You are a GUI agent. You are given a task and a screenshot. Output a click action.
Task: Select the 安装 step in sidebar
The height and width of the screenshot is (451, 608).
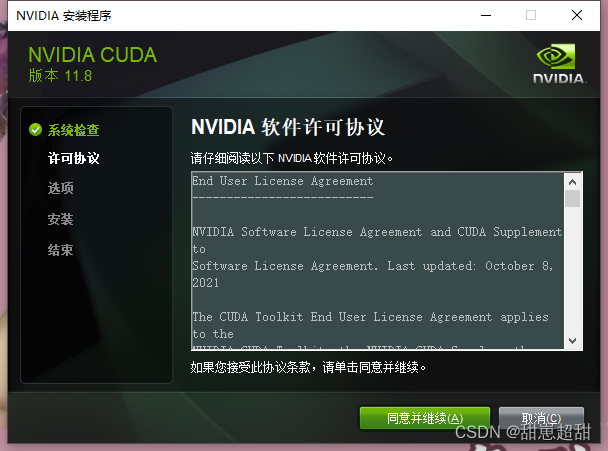60,219
